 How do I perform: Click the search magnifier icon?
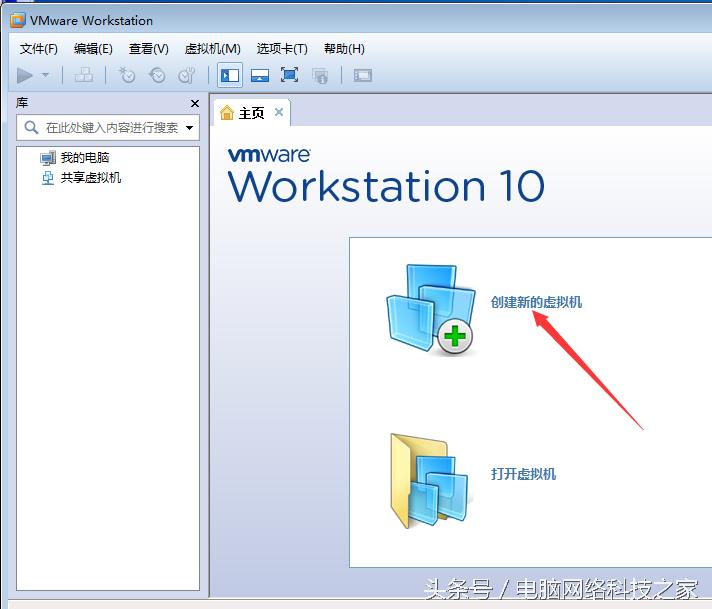coord(31,128)
